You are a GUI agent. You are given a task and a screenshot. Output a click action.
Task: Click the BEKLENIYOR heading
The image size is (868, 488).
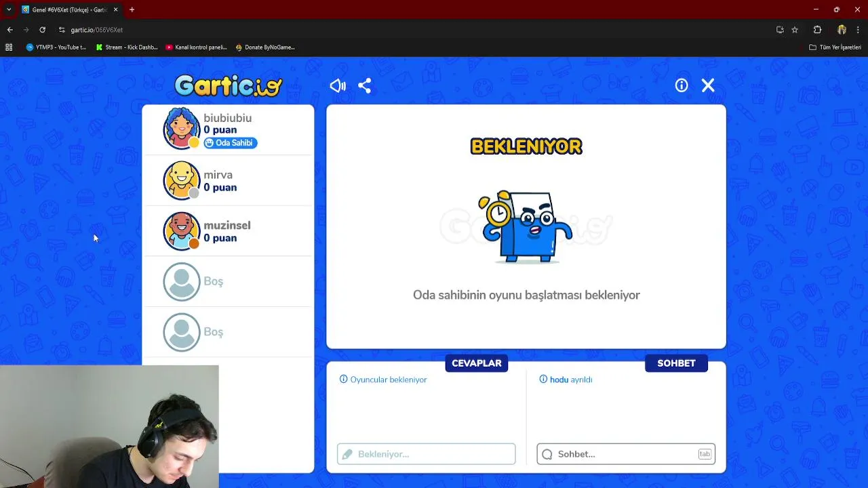point(526,146)
